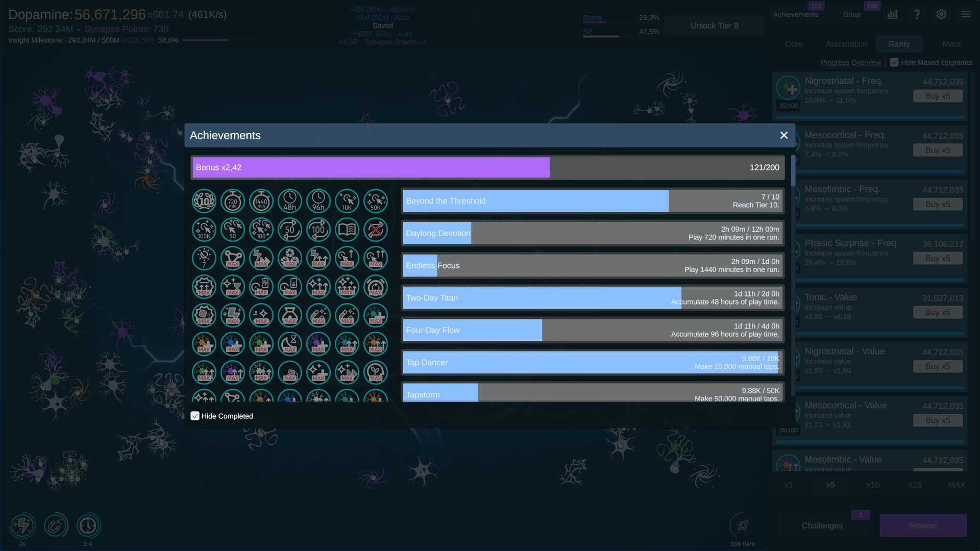This screenshot has height=551, width=980.
Task: Switch to the Automation tab
Action: tap(846, 44)
